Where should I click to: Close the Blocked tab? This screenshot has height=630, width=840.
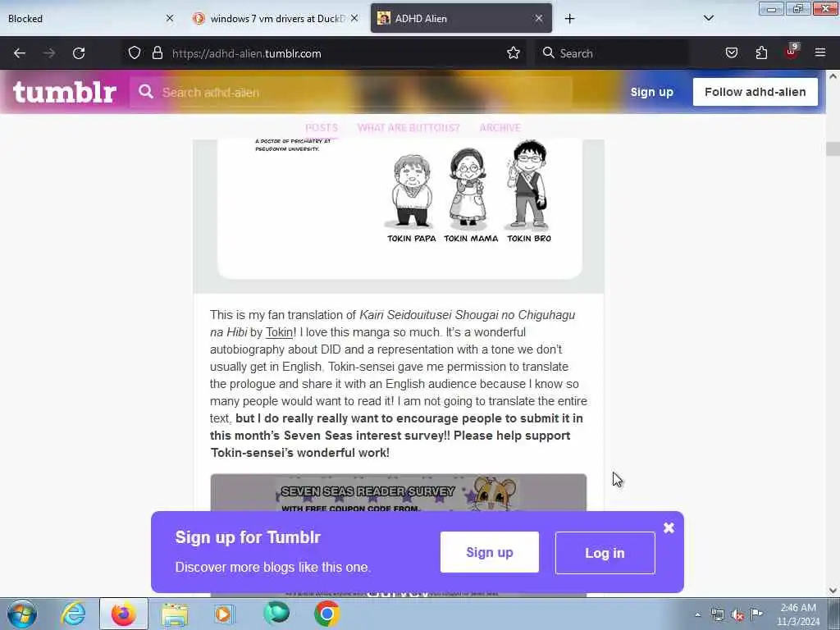(170, 18)
